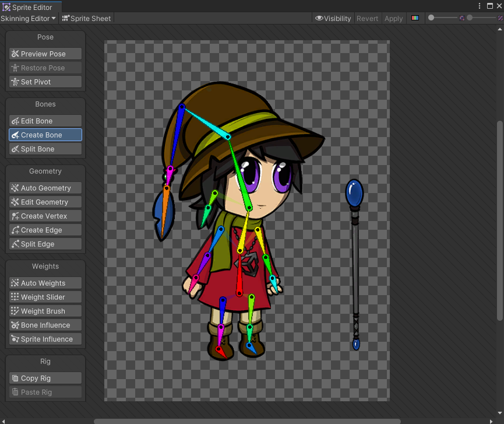This screenshot has width=504, height=424.
Task: Open the Skinning Editor mode dropdown
Action: pos(29,18)
